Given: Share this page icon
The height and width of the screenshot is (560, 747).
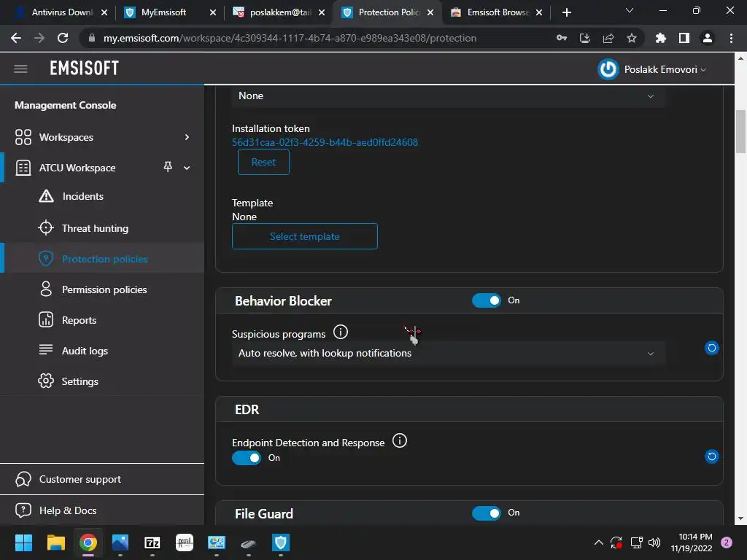Looking at the screenshot, I should [x=608, y=38].
